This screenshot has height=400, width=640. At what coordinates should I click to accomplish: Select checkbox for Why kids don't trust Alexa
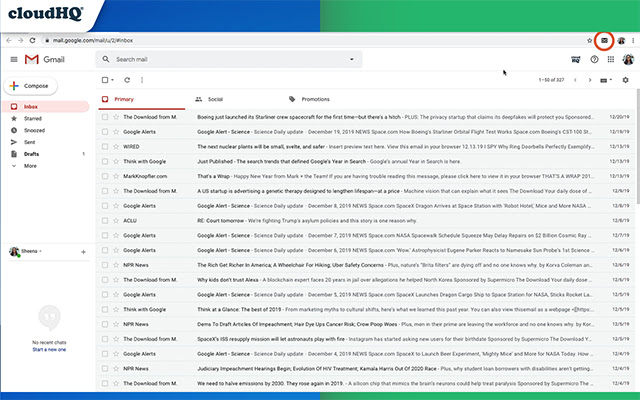(105, 280)
